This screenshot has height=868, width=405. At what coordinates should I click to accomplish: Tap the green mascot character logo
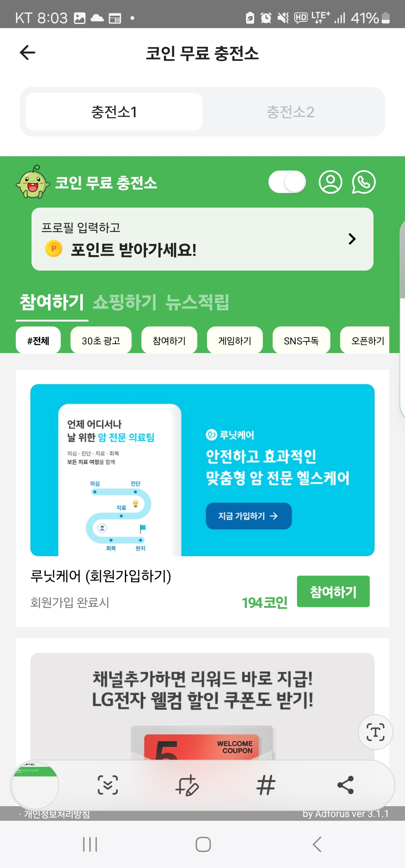[x=33, y=182]
